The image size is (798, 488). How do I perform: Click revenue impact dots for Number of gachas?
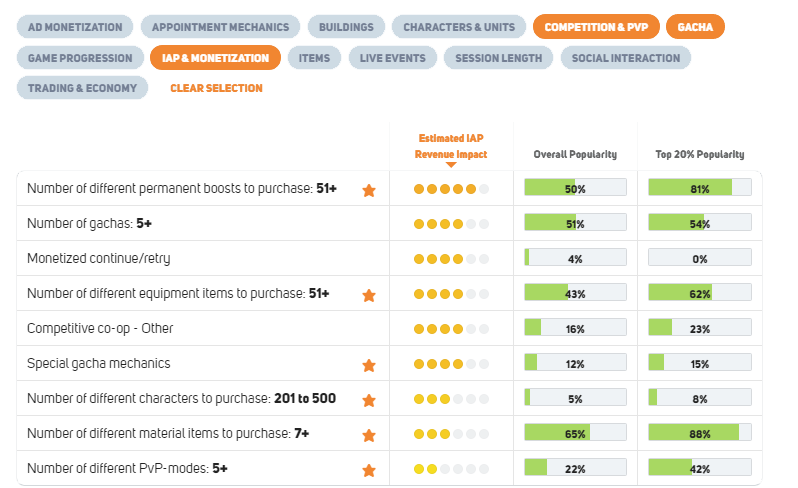click(x=451, y=224)
